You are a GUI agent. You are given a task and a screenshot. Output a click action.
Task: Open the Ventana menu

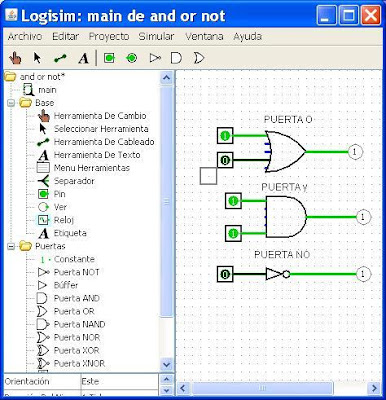(204, 36)
